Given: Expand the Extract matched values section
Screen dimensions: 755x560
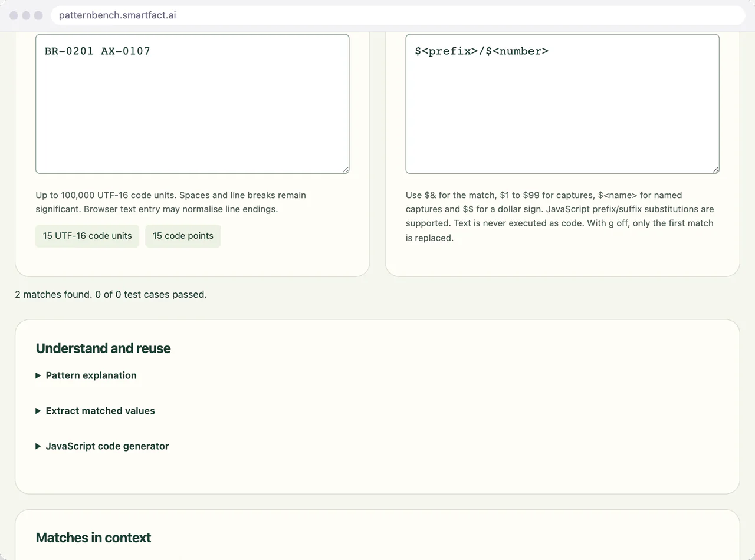Looking at the screenshot, I should (96, 411).
